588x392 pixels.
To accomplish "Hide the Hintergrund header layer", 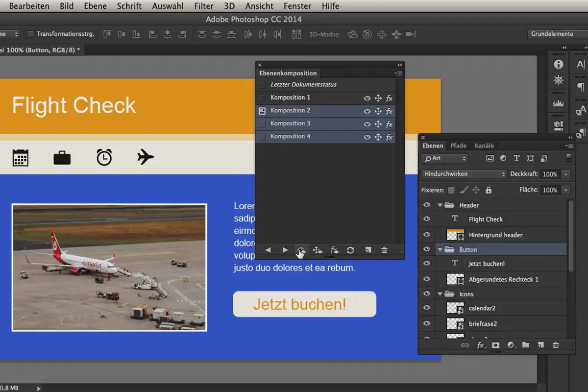I will click(427, 235).
